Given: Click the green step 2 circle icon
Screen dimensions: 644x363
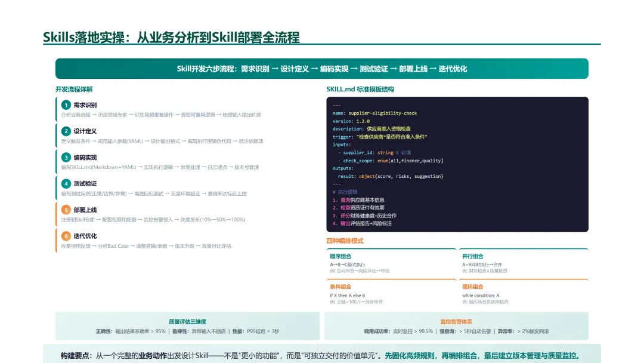Looking at the screenshot, I should pyautogui.click(x=66, y=131).
